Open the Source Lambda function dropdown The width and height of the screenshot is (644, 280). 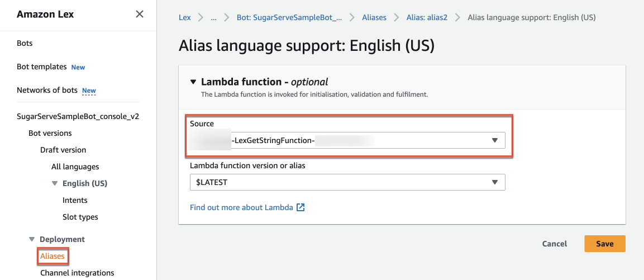coord(347,141)
